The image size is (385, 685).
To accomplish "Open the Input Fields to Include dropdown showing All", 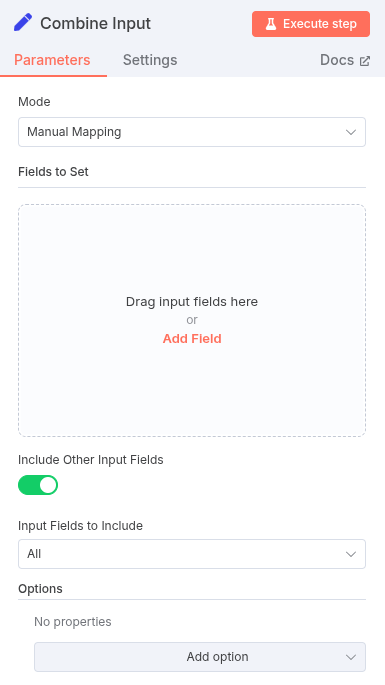I will tap(192, 554).
